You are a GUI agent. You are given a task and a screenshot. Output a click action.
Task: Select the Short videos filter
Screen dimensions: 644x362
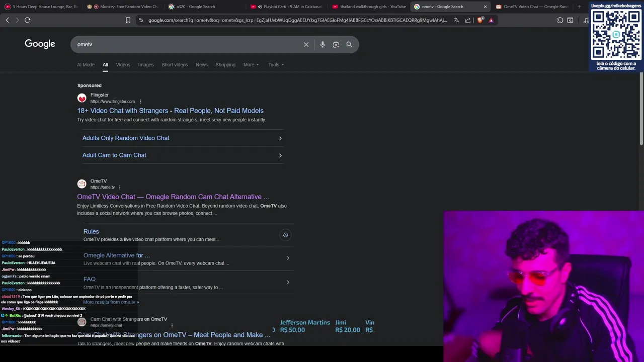tap(175, 65)
